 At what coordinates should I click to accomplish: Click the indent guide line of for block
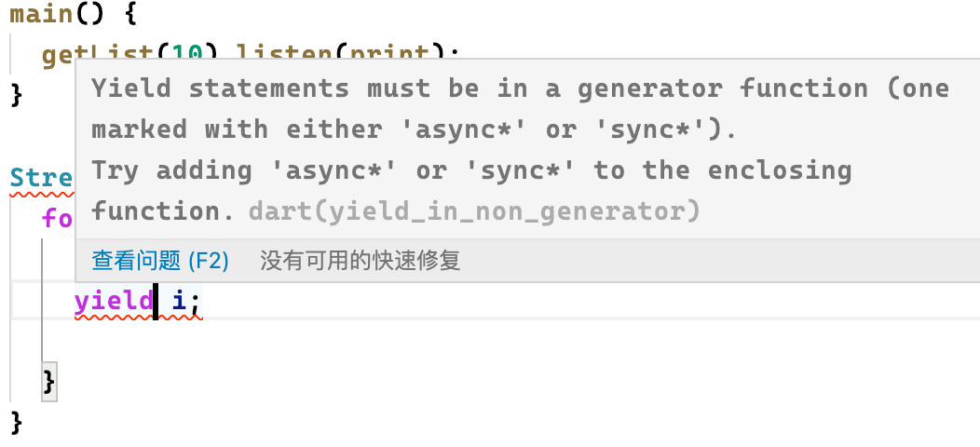click(x=42, y=300)
